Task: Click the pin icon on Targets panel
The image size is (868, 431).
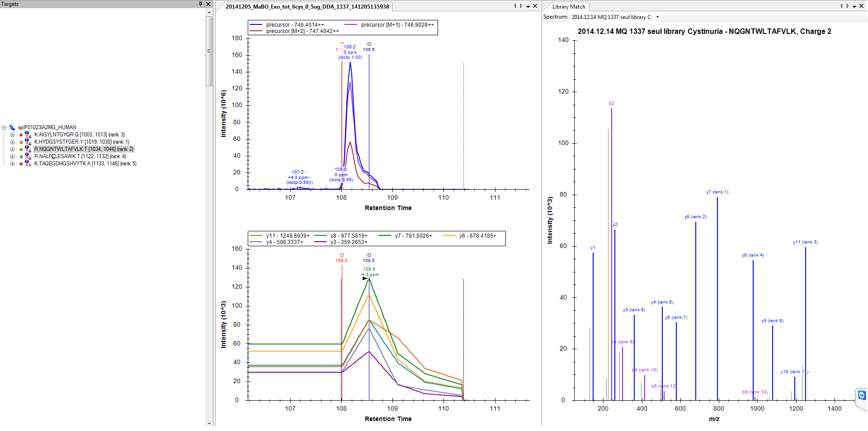Action: [200, 4]
